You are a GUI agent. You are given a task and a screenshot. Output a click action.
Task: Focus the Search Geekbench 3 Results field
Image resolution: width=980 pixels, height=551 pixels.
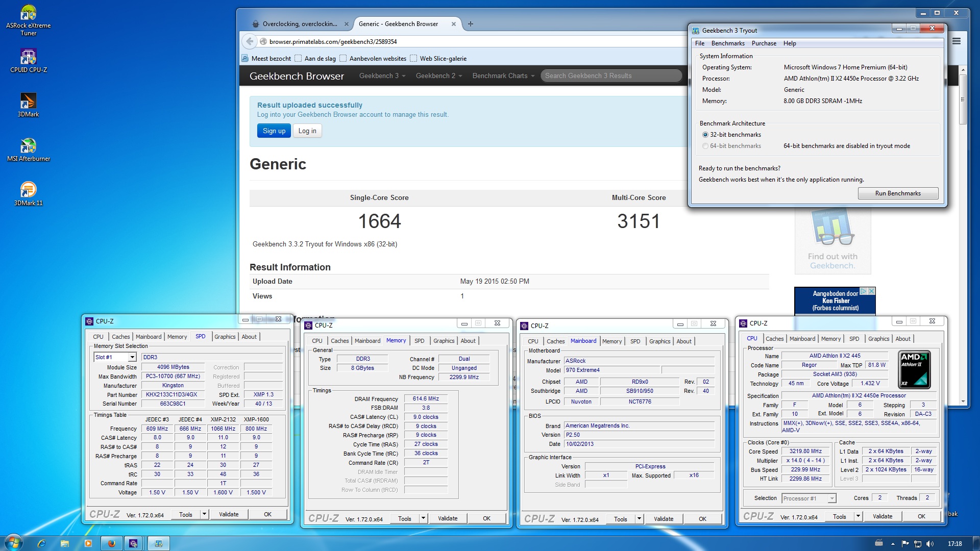[x=611, y=76]
